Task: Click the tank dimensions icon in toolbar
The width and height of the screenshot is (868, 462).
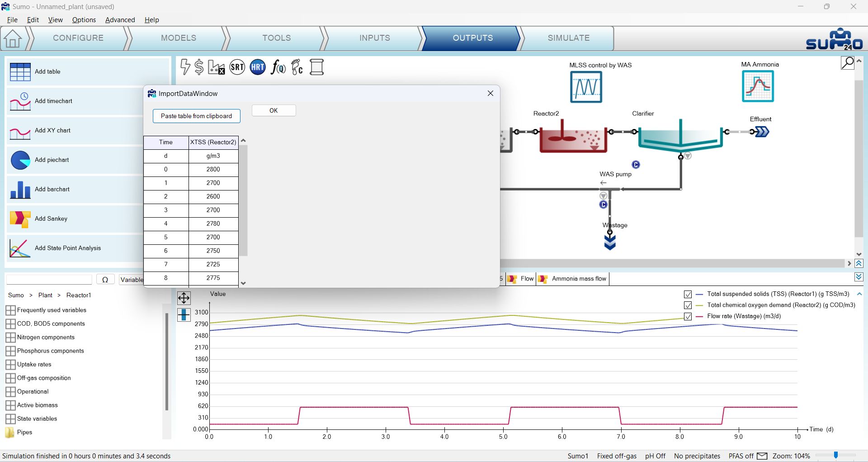Action: [x=316, y=67]
